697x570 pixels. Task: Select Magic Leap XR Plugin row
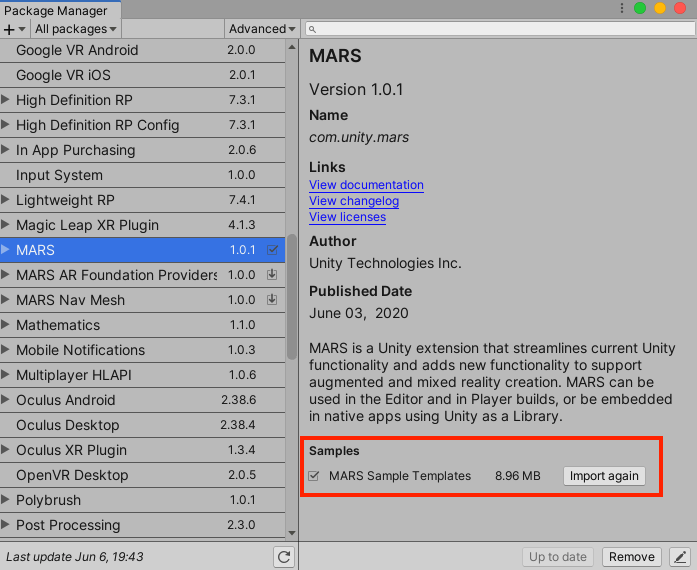tap(142, 225)
